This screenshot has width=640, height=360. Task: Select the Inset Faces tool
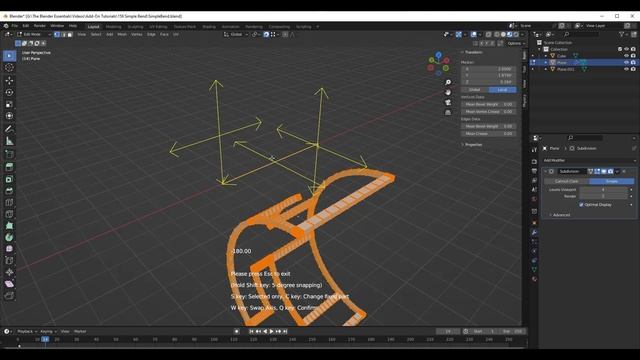[x=9, y=179]
